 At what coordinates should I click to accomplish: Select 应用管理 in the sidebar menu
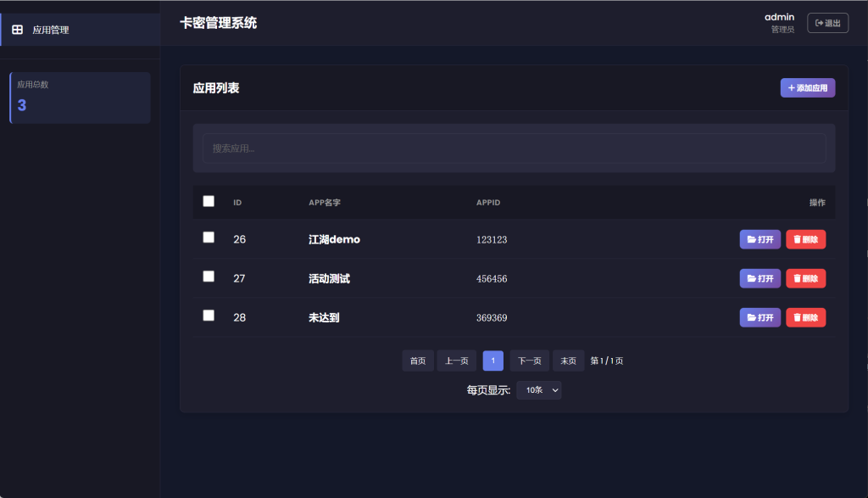(x=51, y=30)
